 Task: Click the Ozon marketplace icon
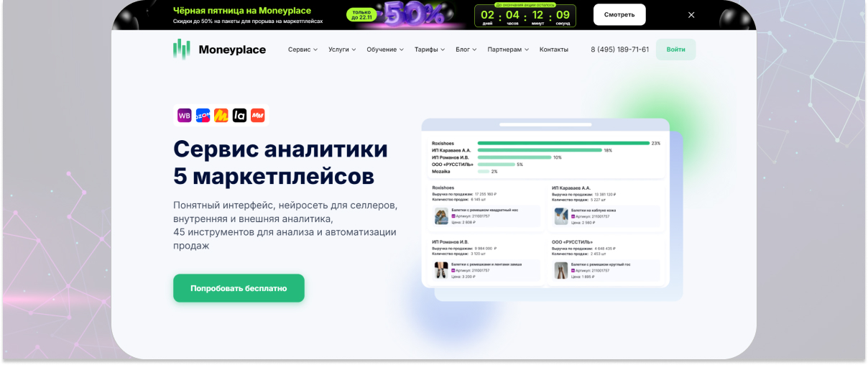pyautogui.click(x=203, y=115)
